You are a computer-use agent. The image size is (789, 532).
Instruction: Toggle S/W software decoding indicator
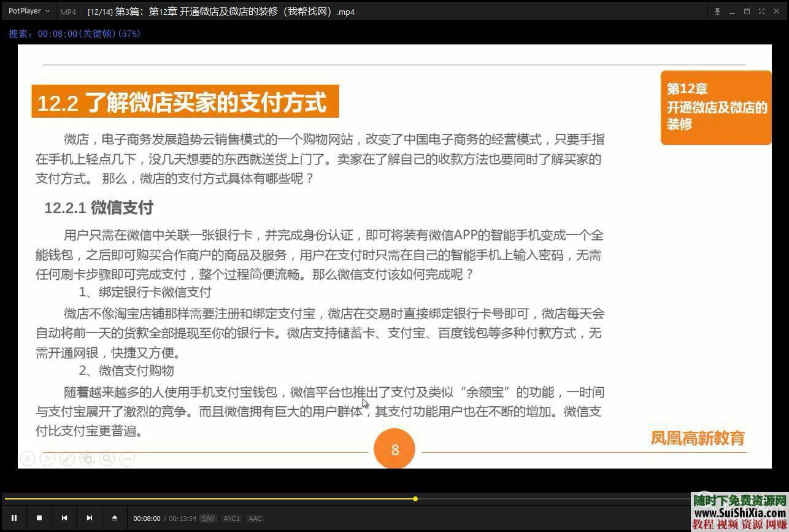[x=208, y=519]
